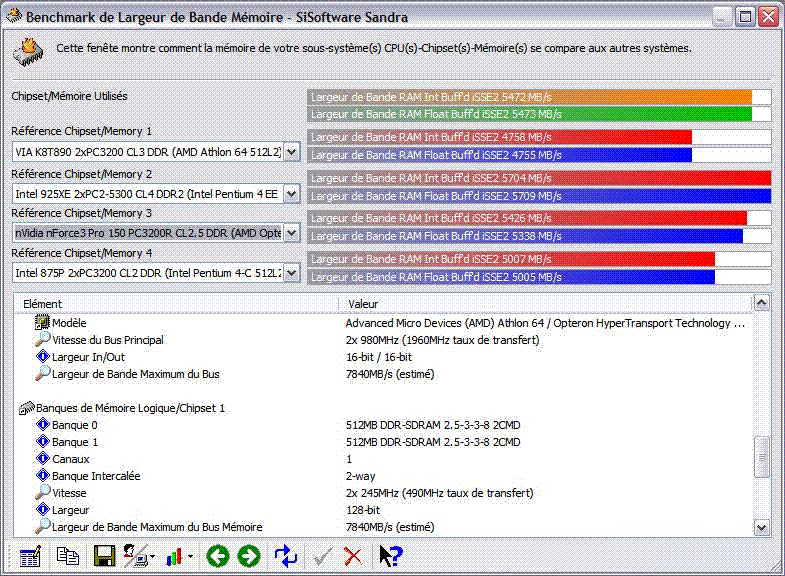
Task: Click green Float Buff'd iSSE2 5473 MB/s bar
Action: [x=530, y=114]
